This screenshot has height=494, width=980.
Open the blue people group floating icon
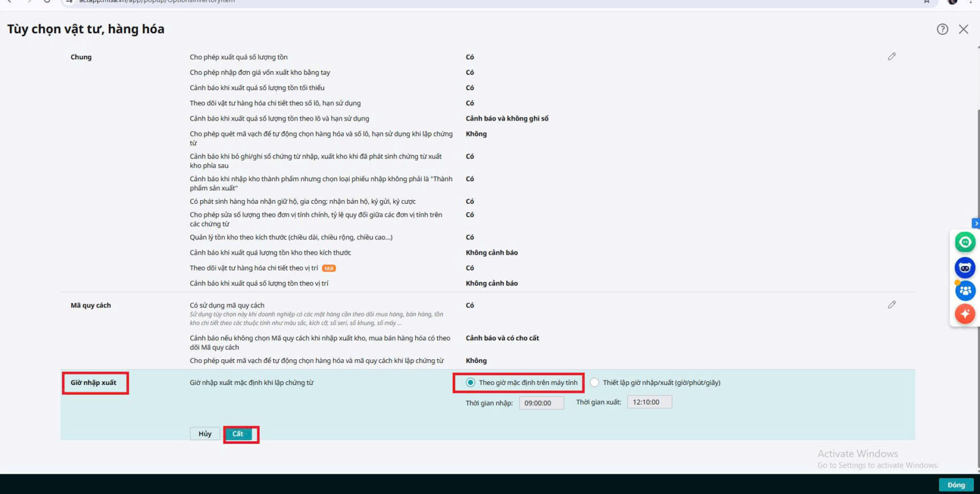point(965,291)
